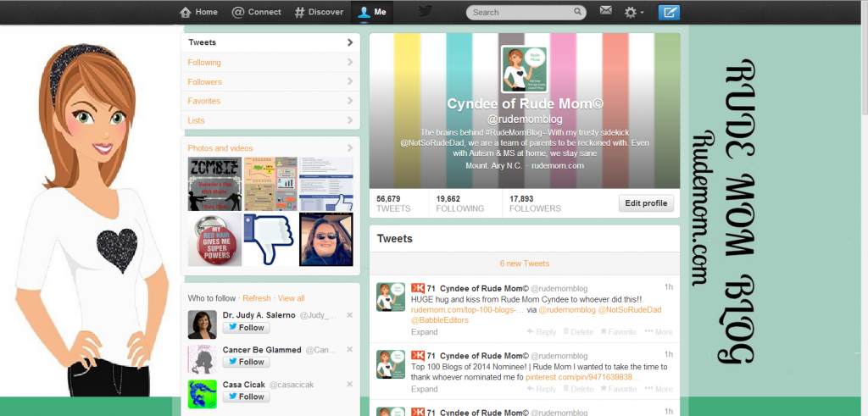This screenshot has height=416, width=868.
Task: Expand the HUGE hug and kiss tweet
Action: [x=424, y=332]
